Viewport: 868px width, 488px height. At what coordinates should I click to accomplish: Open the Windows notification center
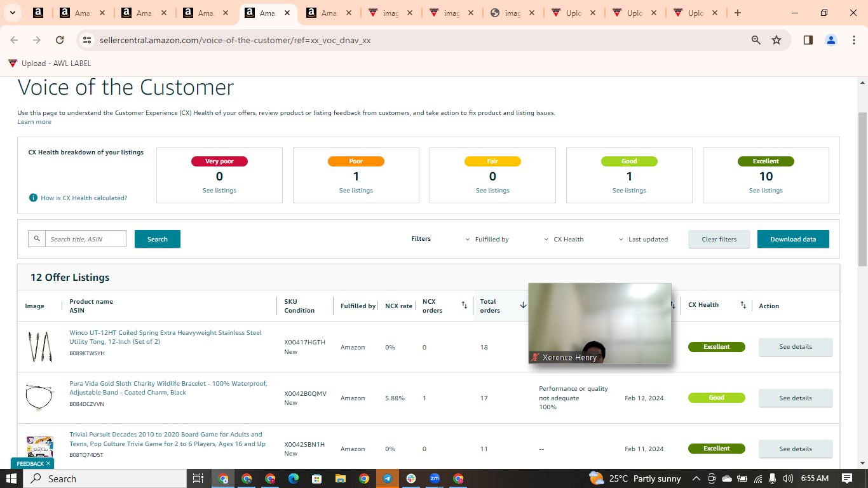(847, 478)
